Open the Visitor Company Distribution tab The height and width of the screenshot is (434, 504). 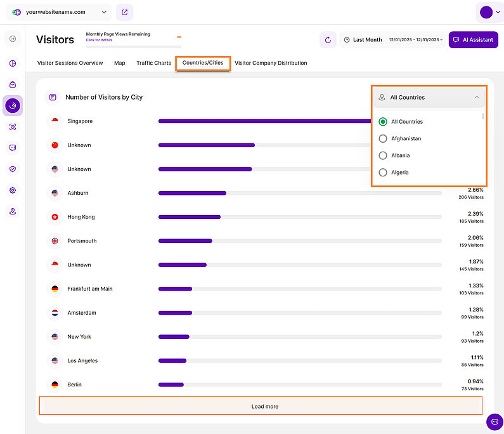click(x=271, y=63)
